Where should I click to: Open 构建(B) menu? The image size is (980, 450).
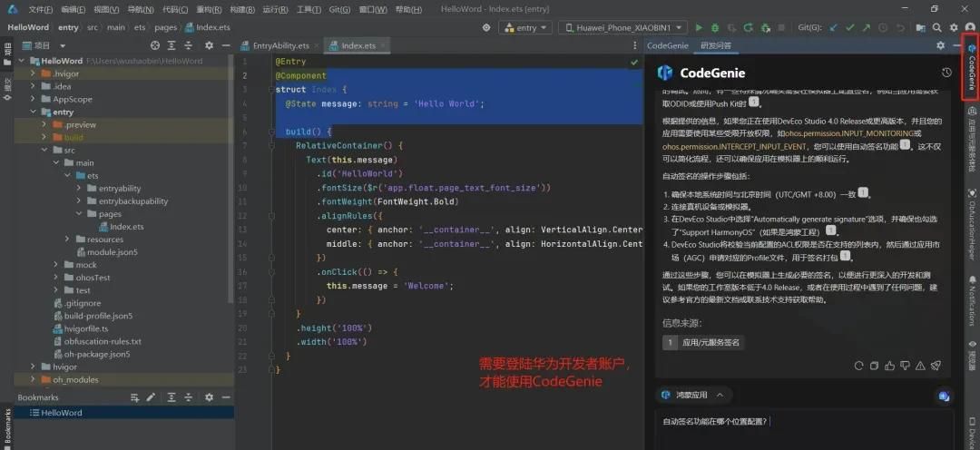click(242, 9)
